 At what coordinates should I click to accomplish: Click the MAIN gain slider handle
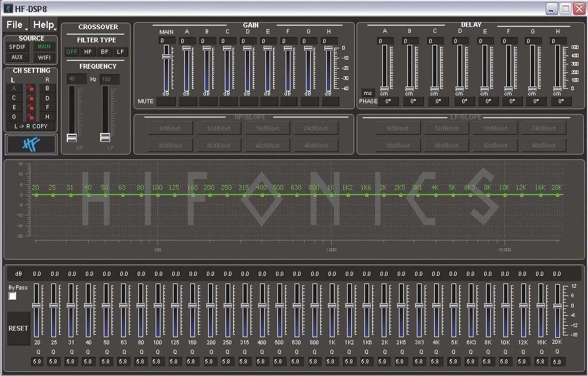click(166, 56)
